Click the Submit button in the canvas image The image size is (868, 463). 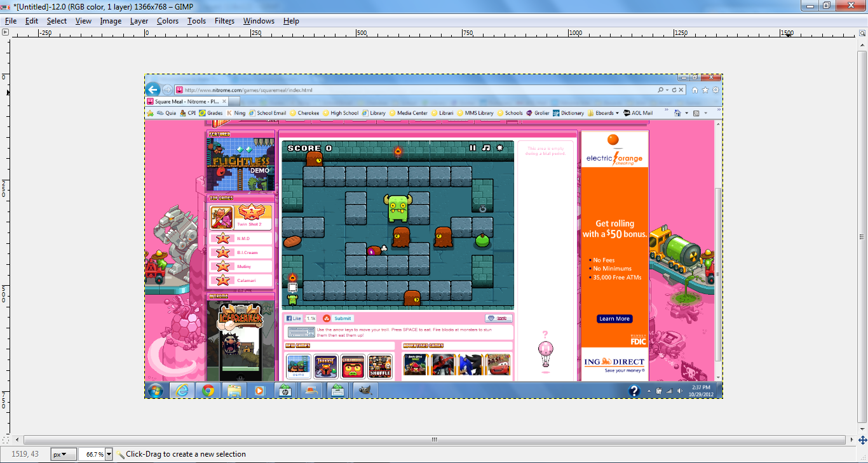coord(342,318)
